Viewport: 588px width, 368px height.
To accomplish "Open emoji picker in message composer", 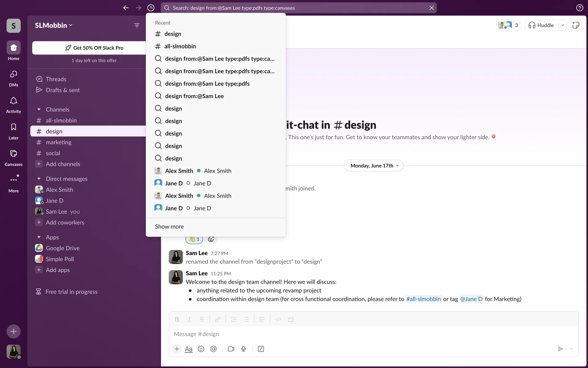I will (x=201, y=349).
